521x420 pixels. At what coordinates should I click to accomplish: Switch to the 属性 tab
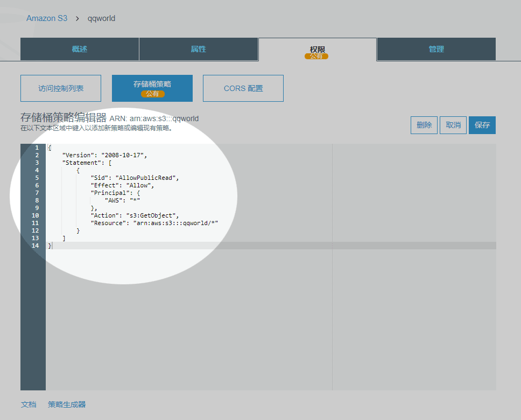point(199,49)
